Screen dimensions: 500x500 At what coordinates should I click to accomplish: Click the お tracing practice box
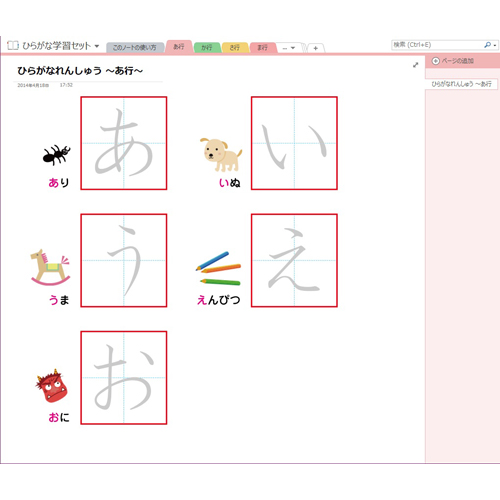click(x=124, y=378)
